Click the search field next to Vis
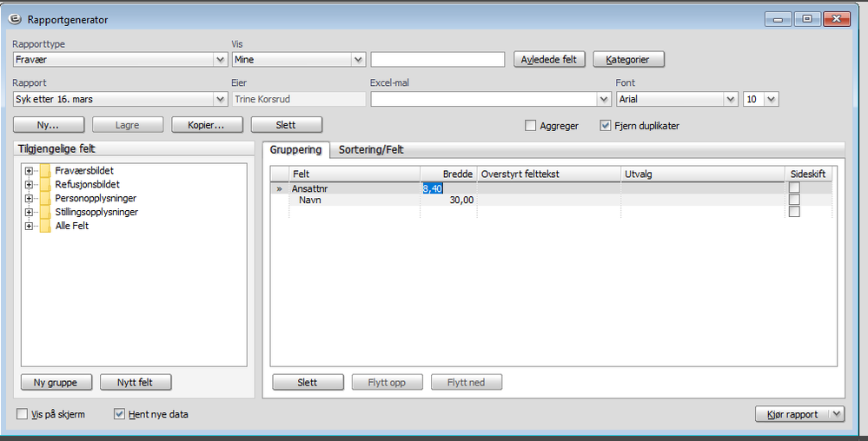Viewport: 868px width, 441px height. point(437,60)
